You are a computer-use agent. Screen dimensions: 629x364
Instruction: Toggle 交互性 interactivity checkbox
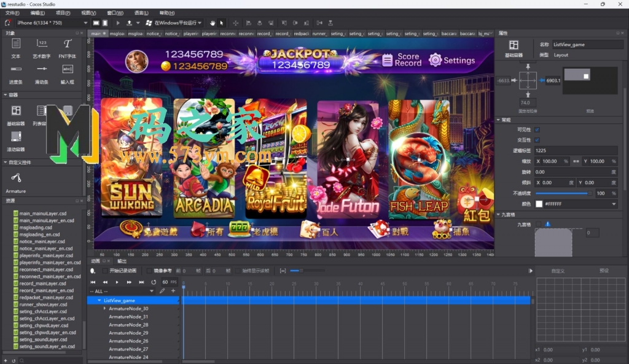pyautogui.click(x=537, y=140)
